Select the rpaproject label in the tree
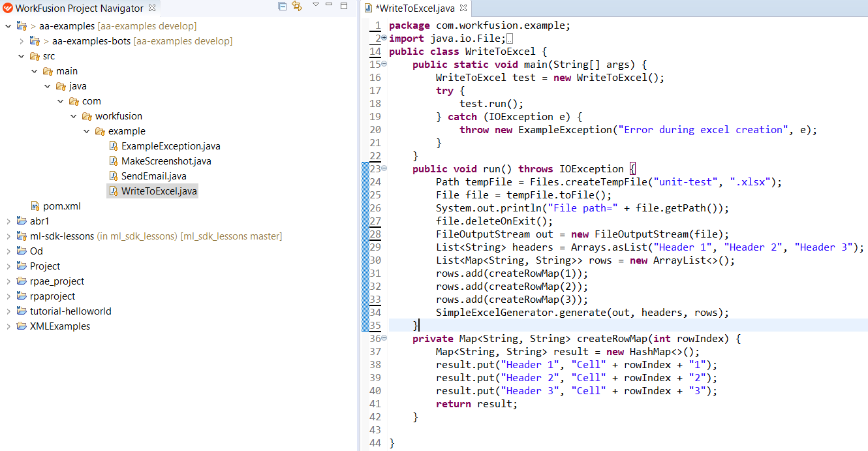Screen dimensions: 868x451 53,296
